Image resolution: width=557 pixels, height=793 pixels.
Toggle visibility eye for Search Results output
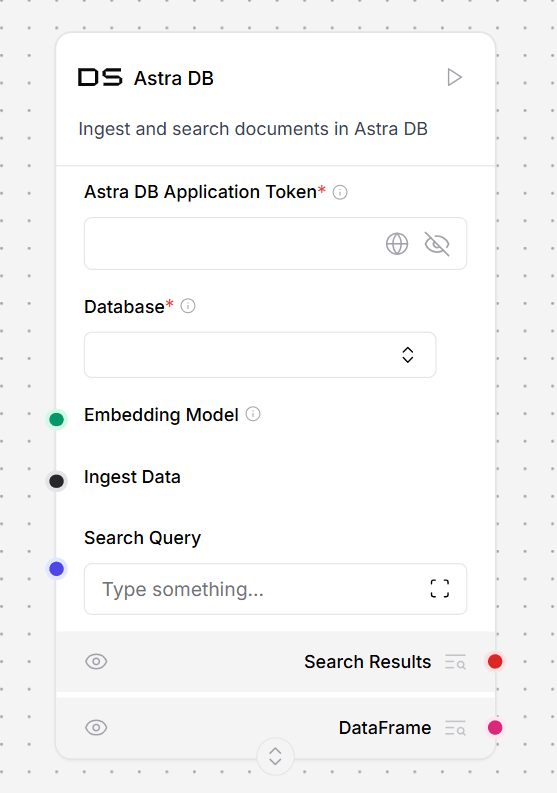[x=96, y=662]
